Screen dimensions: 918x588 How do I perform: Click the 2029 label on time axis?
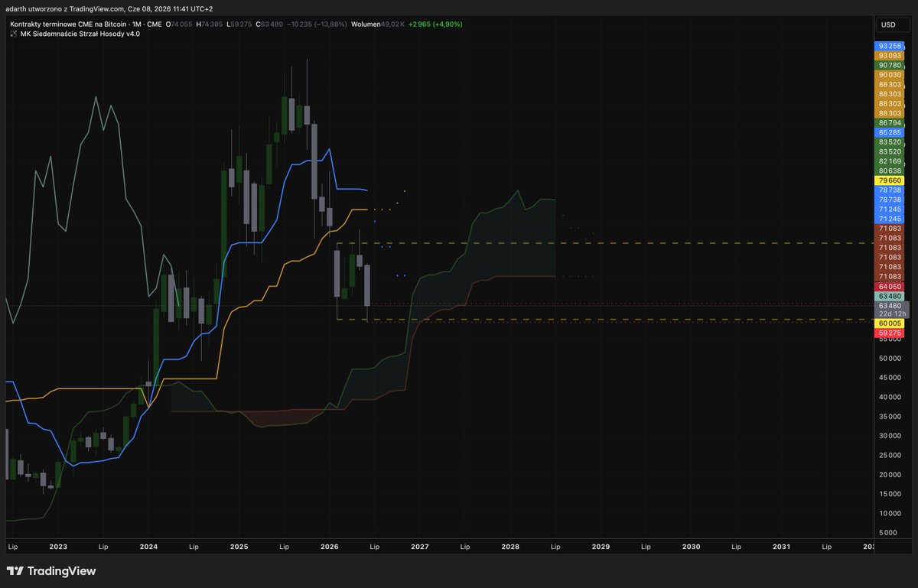pyautogui.click(x=601, y=547)
